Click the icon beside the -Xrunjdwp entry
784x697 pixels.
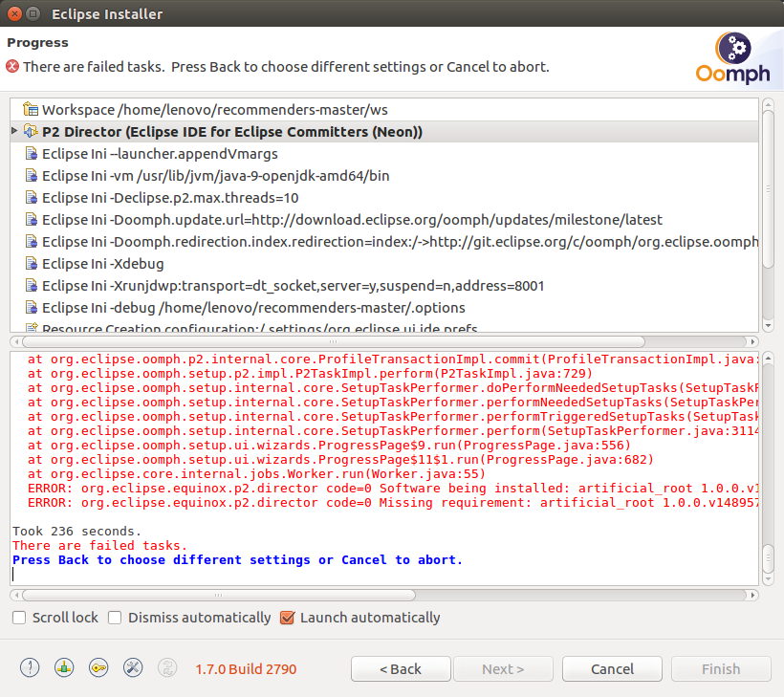click(x=31, y=285)
